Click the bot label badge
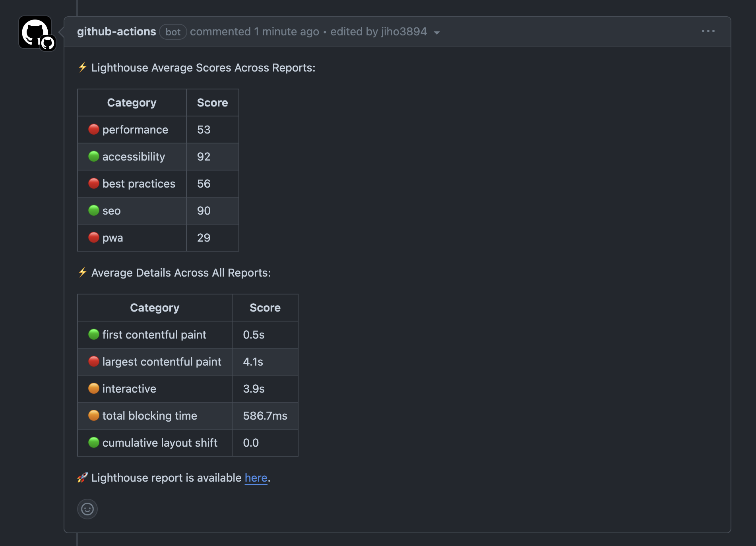 point(173,32)
